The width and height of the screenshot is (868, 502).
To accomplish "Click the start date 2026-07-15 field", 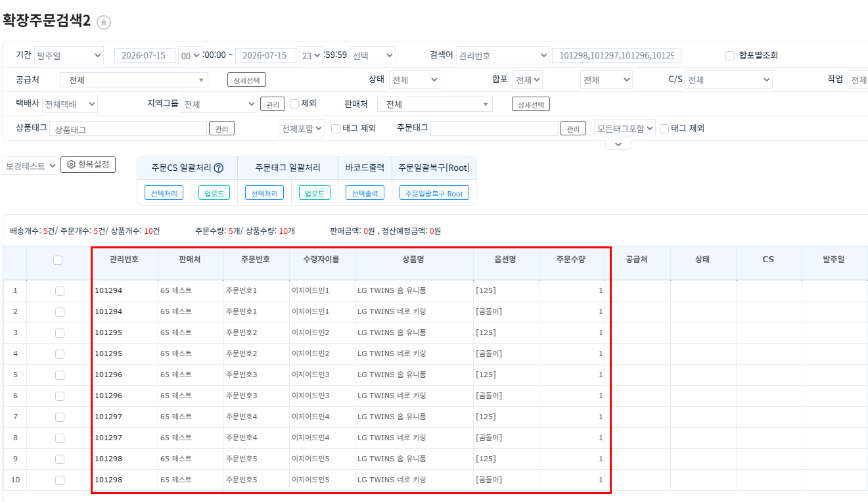I will 145,56.
